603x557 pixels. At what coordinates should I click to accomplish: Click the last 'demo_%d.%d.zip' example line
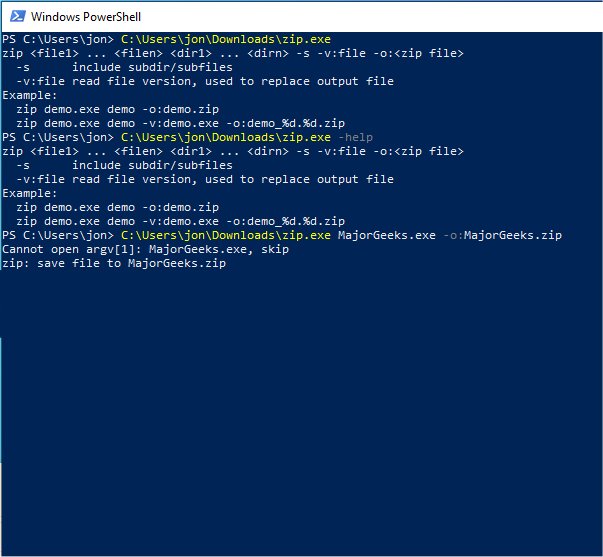click(181, 221)
